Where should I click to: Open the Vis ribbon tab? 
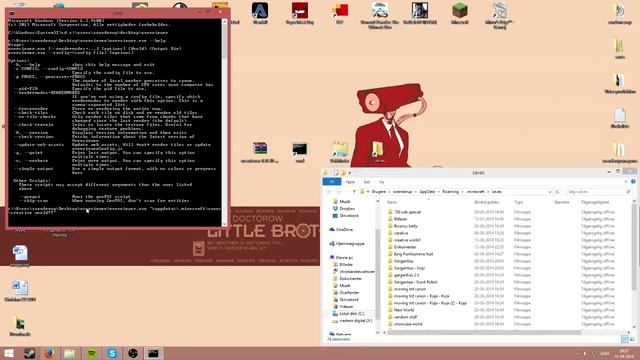click(x=381, y=182)
